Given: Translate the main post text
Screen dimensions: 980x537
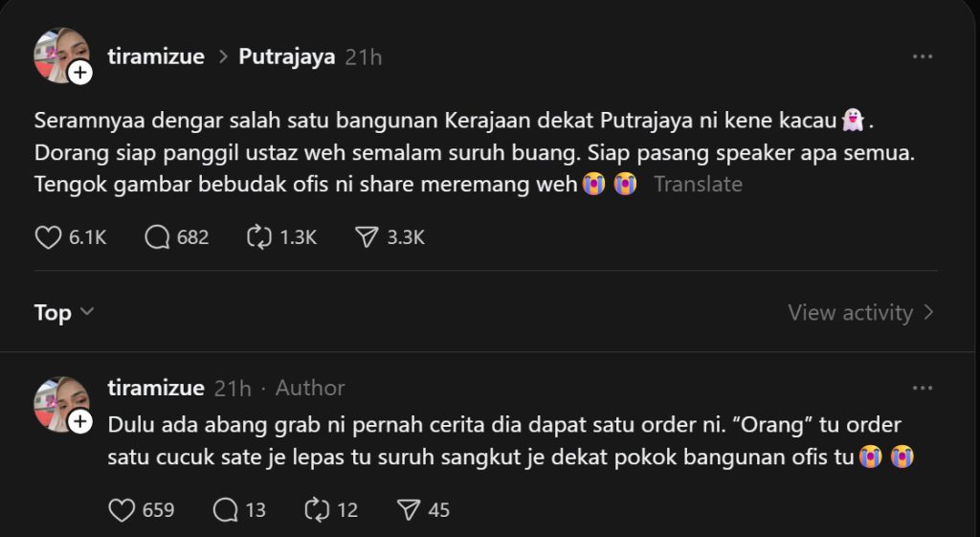Looking at the screenshot, I should tap(698, 184).
